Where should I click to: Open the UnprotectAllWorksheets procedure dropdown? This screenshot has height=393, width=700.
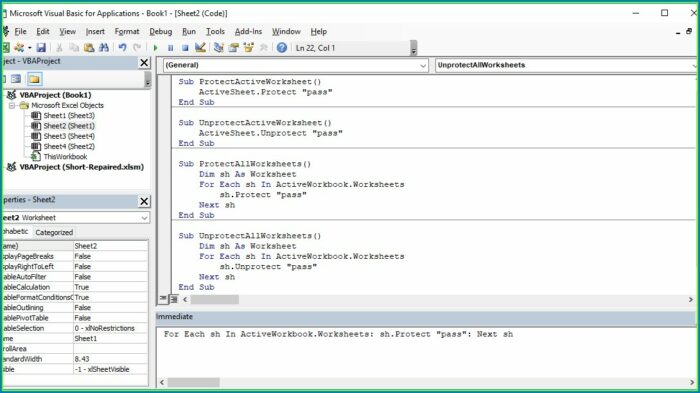tap(694, 65)
